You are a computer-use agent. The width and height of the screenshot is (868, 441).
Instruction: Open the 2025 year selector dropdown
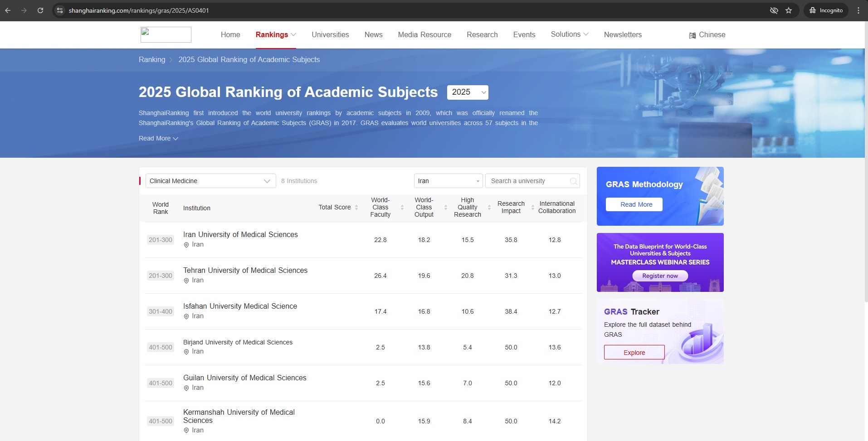[467, 92]
